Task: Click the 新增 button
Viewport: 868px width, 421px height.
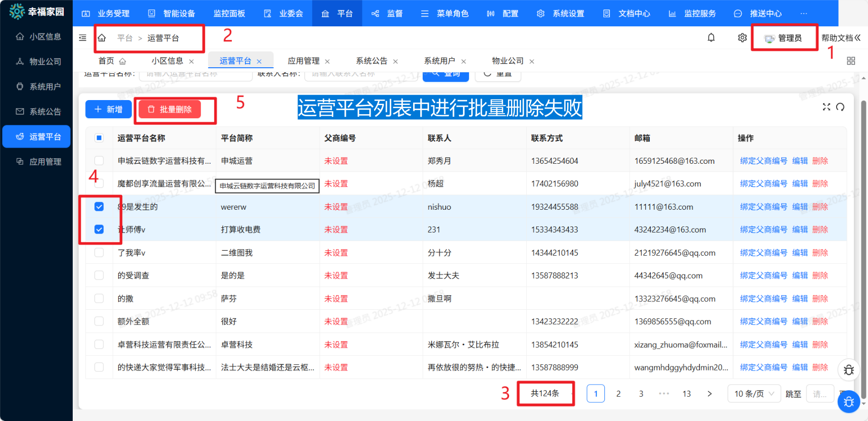Action: (109, 109)
